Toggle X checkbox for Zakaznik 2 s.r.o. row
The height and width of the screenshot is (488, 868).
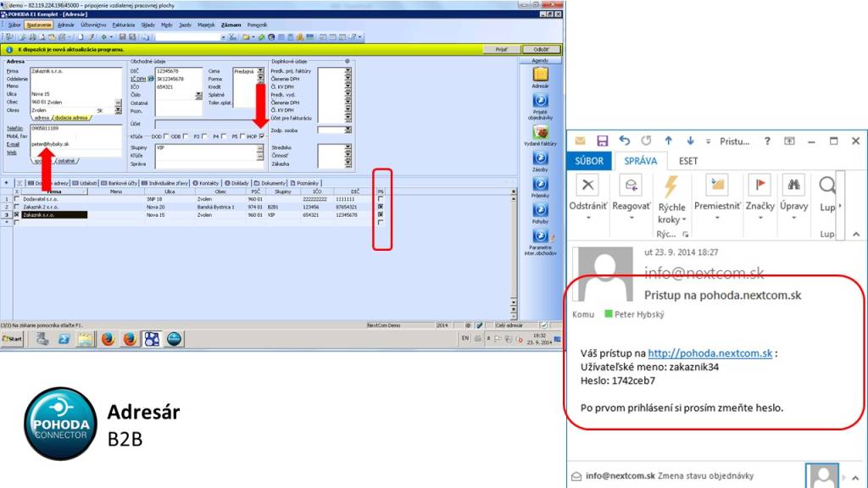click(x=17, y=207)
